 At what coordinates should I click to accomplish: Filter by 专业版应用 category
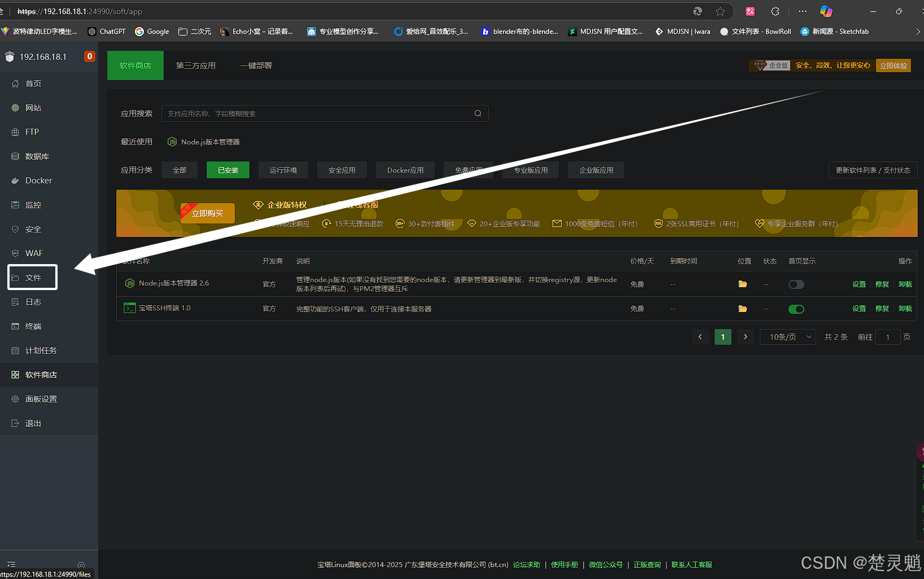tap(531, 170)
